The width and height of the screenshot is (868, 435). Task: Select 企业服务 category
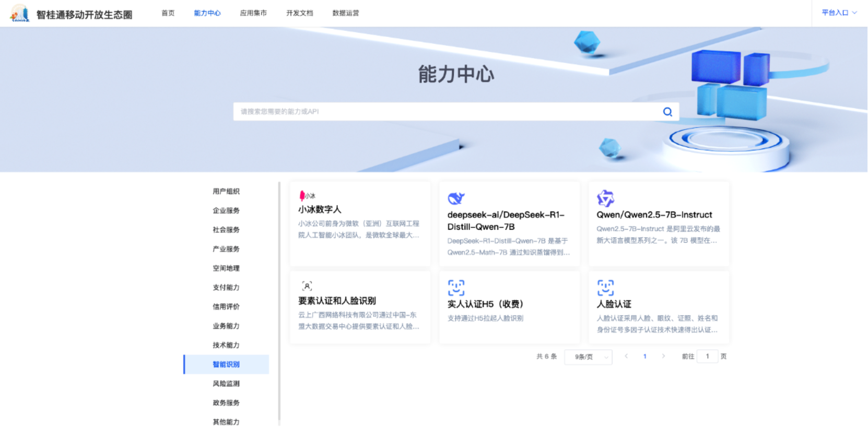point(226,211)
